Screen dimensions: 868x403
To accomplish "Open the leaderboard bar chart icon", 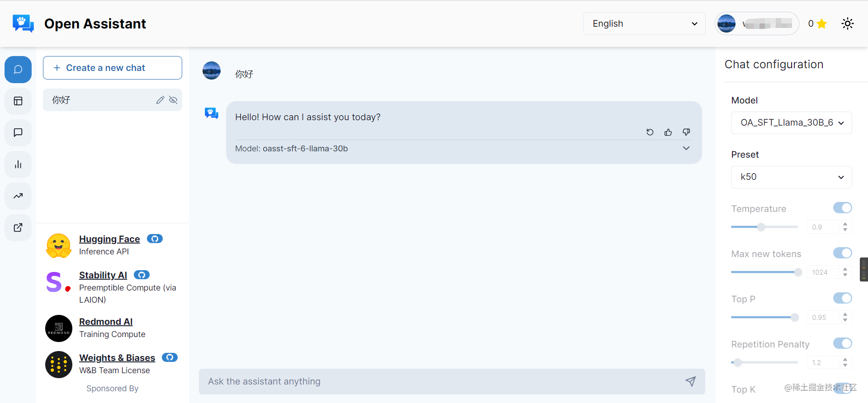I will pyautogui.click(x=18, y=164).
